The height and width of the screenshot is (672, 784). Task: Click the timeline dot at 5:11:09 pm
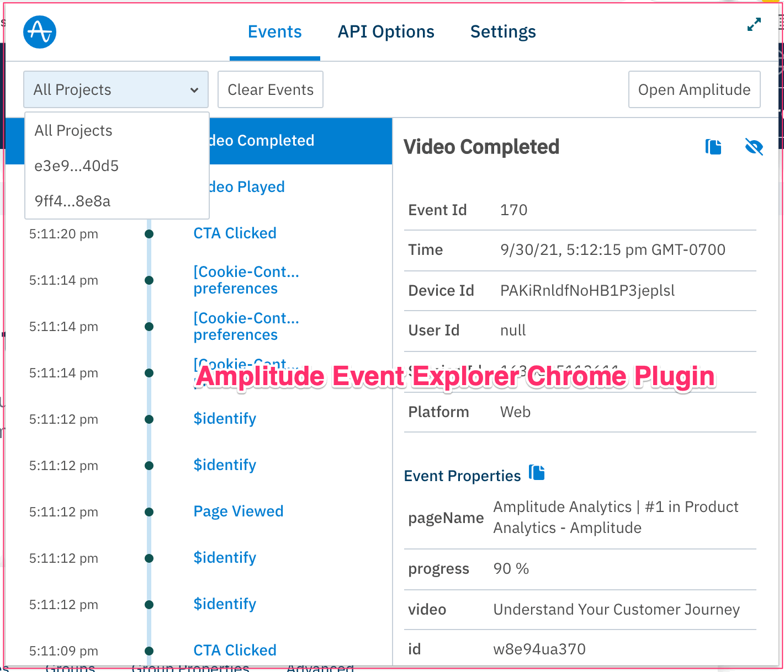[x=149, y=651]
